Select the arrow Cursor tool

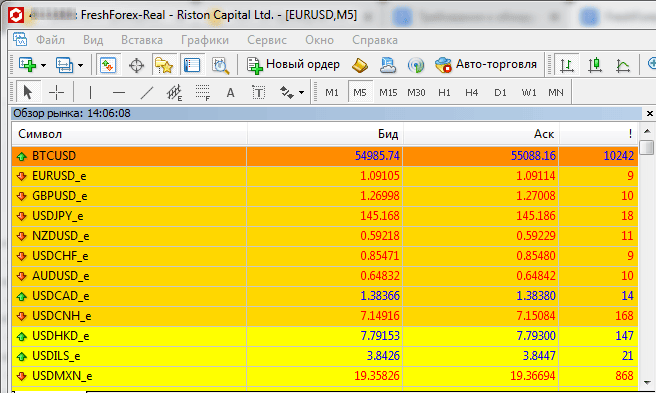pyautogui.click(x=28, y=92)
